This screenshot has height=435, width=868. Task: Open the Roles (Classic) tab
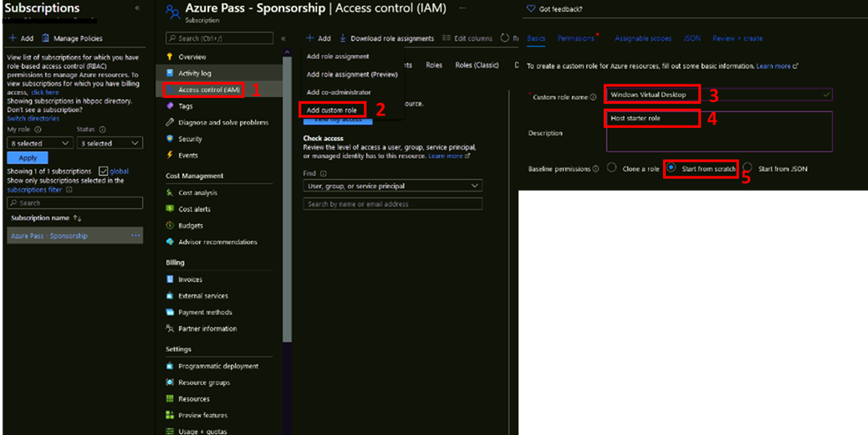tap(477, 64)
